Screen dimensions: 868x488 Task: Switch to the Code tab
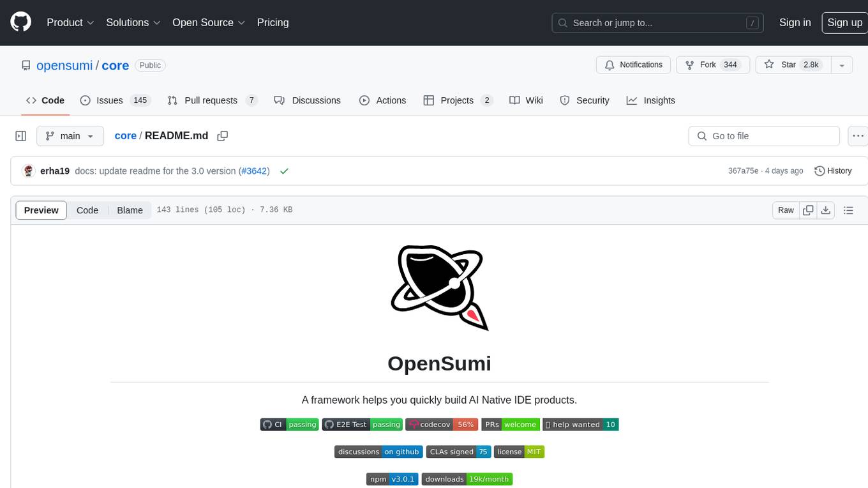[45, 100]
